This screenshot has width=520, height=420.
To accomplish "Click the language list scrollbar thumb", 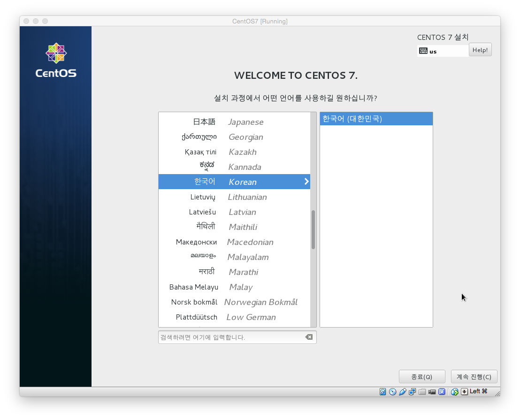I will (x=313, y=229).
